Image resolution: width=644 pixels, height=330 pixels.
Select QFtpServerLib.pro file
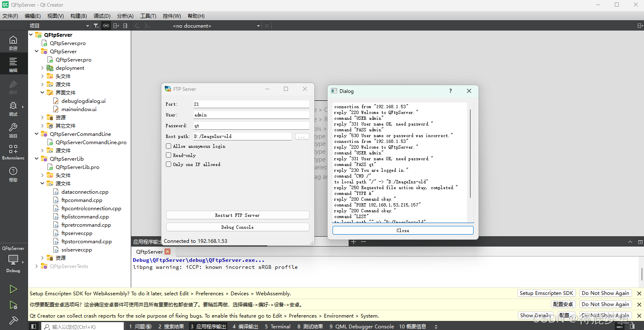click(x=78, y=167)
